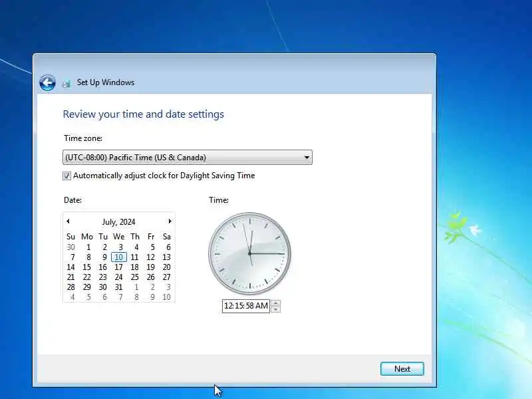Click the analog clock face
Screen dimensions: 532x399
point(250,253)
